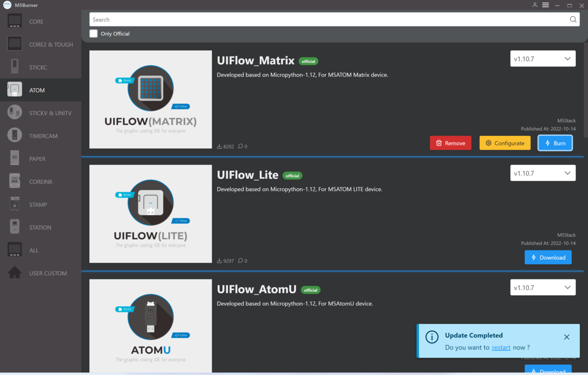Select the ATOM device category
Viewport: 588px width, 375px height.
pos(41,90)
